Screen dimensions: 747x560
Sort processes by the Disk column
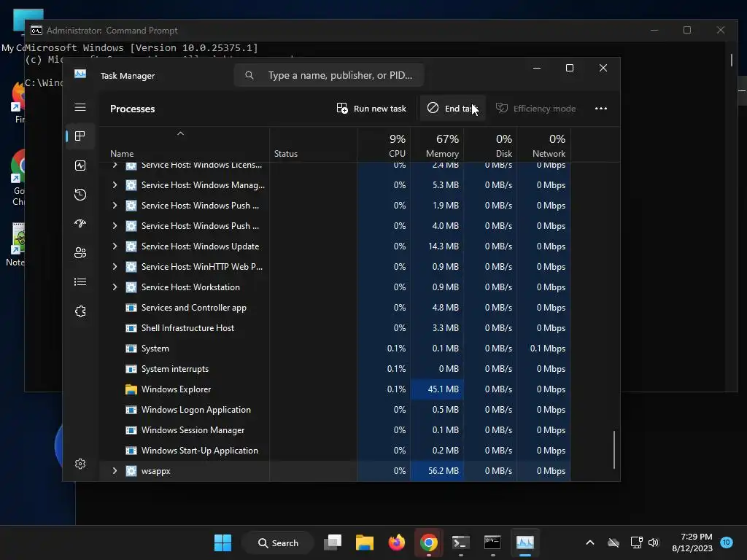click(x=490, y=145)
